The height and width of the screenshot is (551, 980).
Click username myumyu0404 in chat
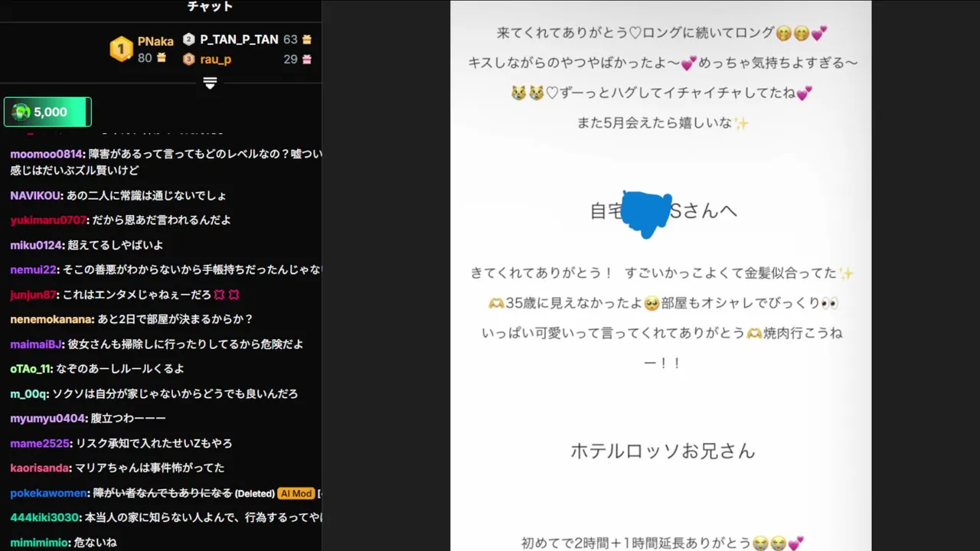[x=48, y=418]
